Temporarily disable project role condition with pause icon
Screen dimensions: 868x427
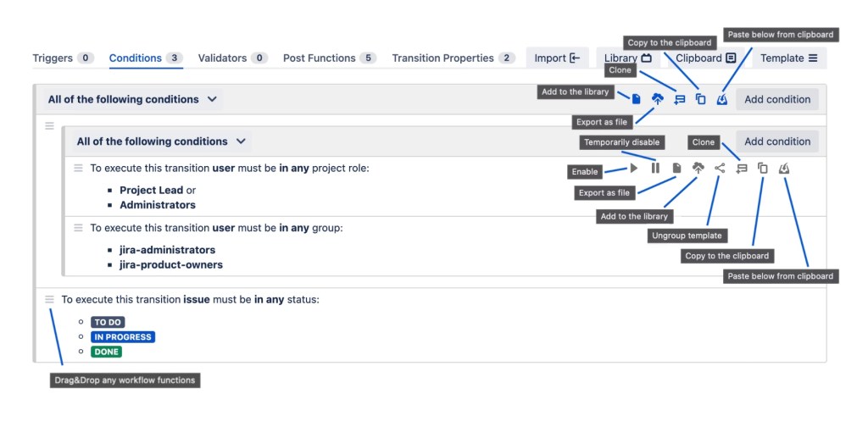pos(655,168)
